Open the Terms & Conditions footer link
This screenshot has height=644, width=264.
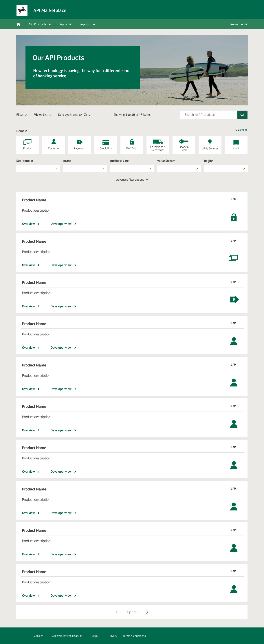tap(134, 636)
